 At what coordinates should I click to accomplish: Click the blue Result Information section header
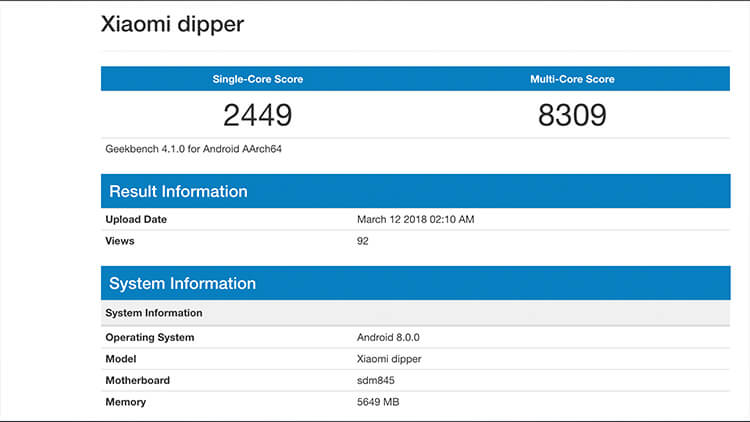pos(178,191)
